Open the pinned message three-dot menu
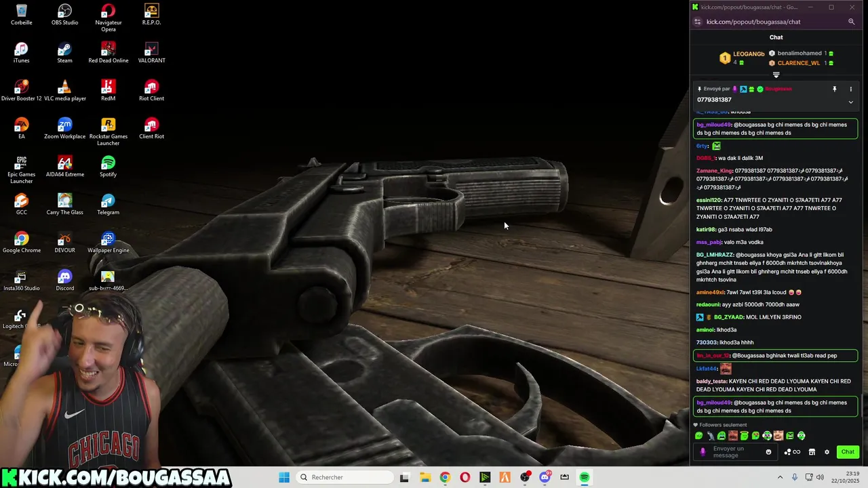The width and height of the screenshot is (868, 488). (x=850, y=89)
